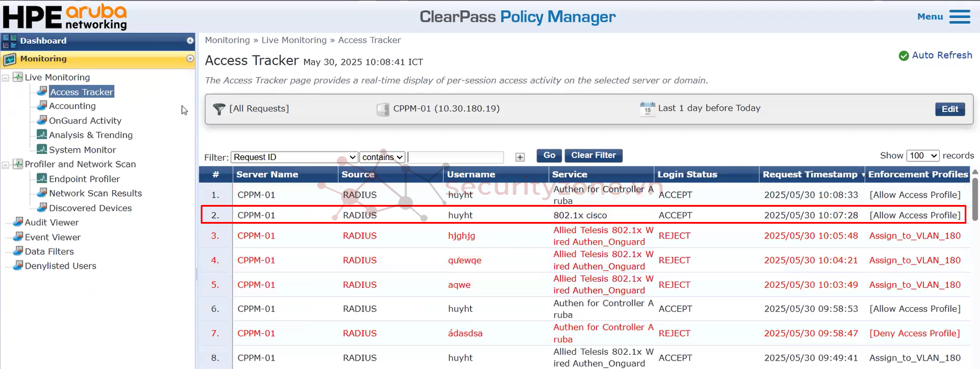The width and height of the screenshot is (980, 369).
Task: Click the Dashboard panel icon
Action: tap(10, 41)
